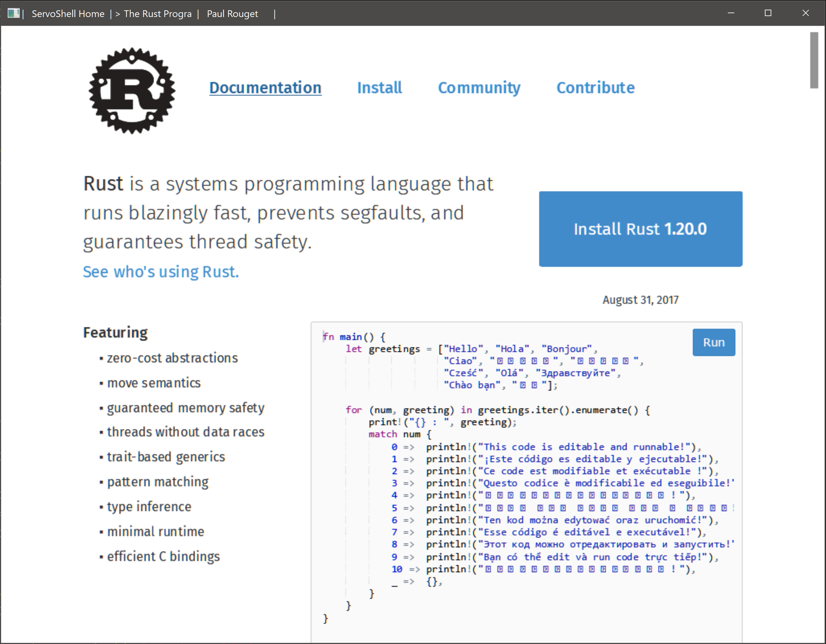Open the Contribute page
826x644 pixels.
(596, 88)
